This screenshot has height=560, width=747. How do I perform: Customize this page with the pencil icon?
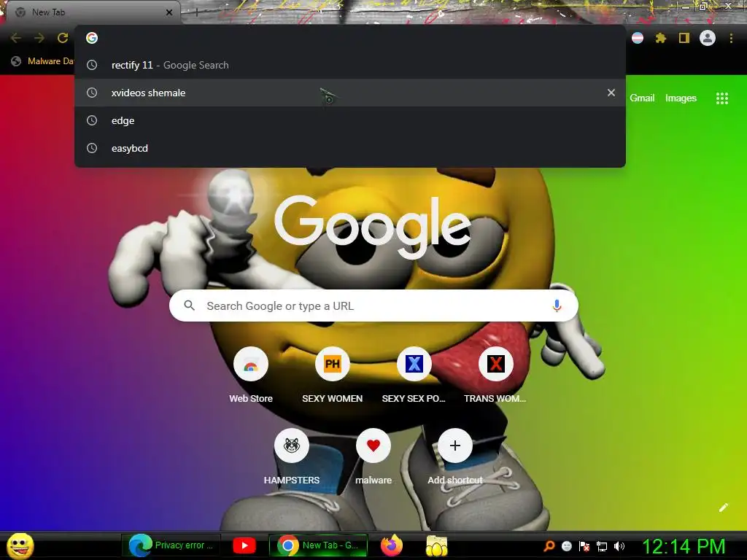(x=723, y=507)
